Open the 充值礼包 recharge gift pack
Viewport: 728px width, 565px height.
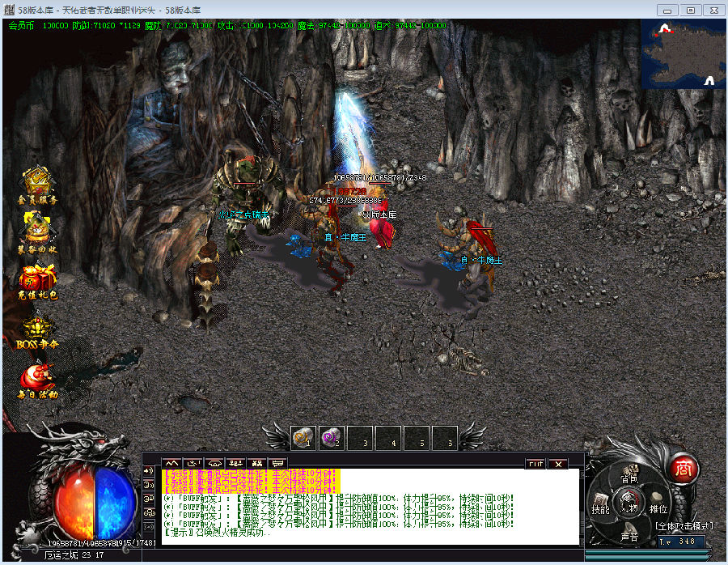pyautogui.click(x=37, y=282)
